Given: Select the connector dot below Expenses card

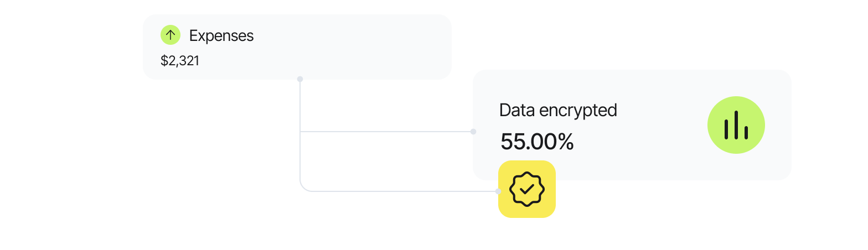Looking at the screenshot, I should click(x=300, y=79).
